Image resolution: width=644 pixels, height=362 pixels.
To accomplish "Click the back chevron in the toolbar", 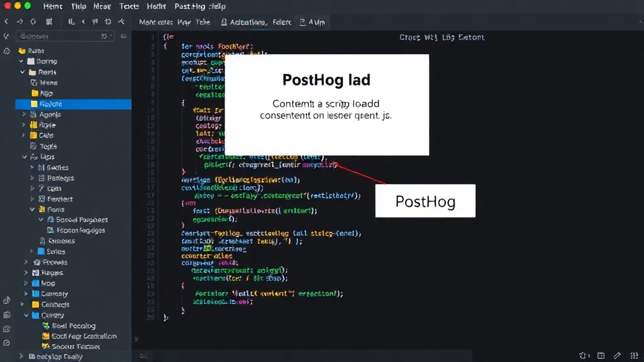I will [6, 22].
